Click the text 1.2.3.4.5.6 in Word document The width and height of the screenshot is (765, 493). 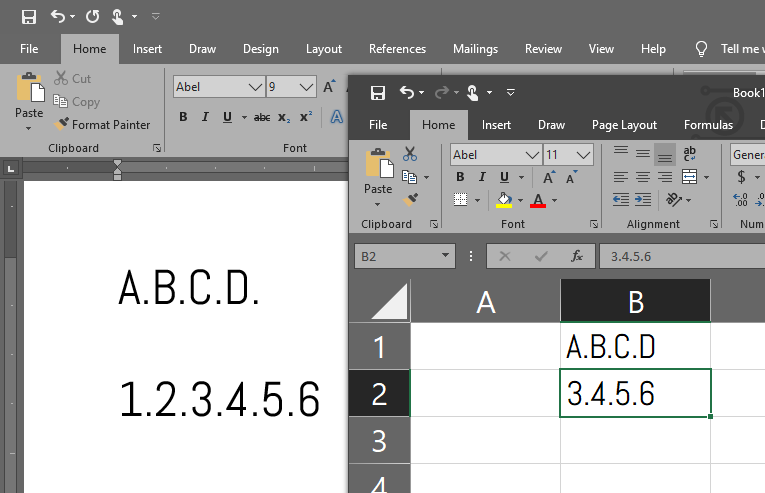(x=220, y=399)
